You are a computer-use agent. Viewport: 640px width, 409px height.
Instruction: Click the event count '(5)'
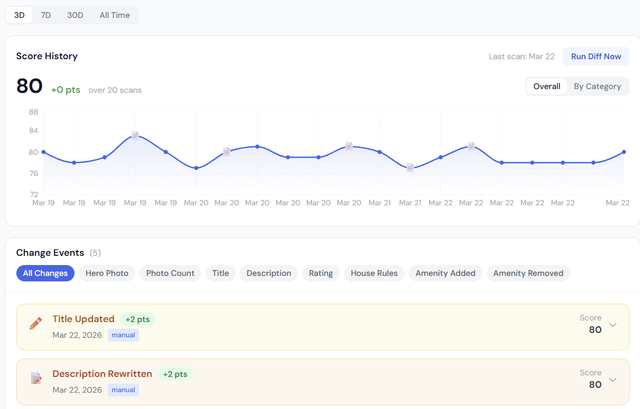(x=95, y=253)
